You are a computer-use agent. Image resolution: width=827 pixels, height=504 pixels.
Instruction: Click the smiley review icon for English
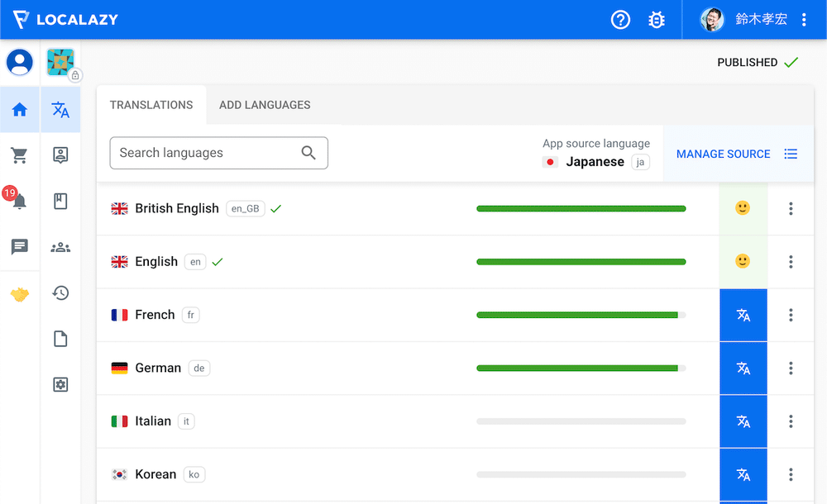coord(743,262)
